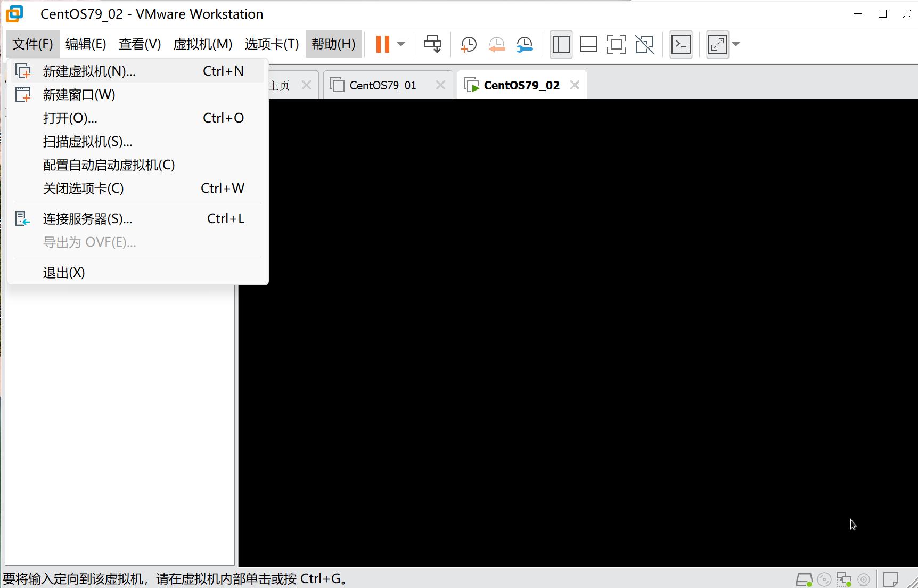This screenshot has height=588, width=918.
Task: Choose 关闭选项卡(C) menu entry
Action: click(x=137, y=188)
